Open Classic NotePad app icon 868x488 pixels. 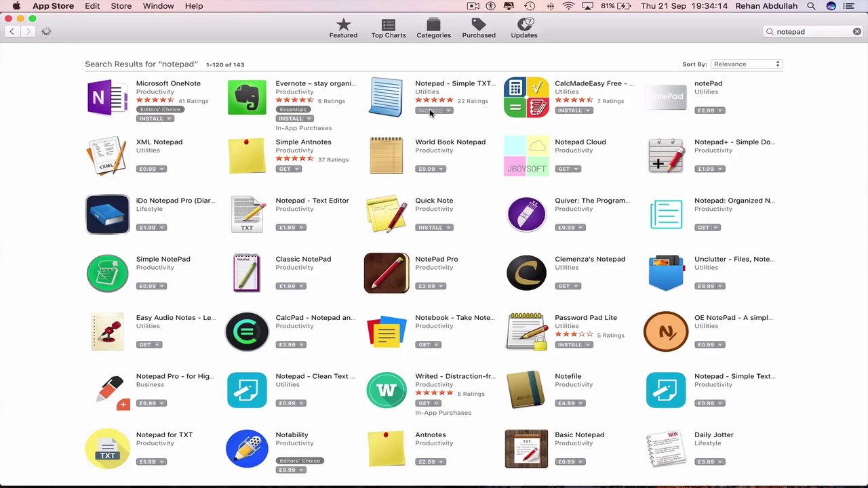tap(247, 273)
